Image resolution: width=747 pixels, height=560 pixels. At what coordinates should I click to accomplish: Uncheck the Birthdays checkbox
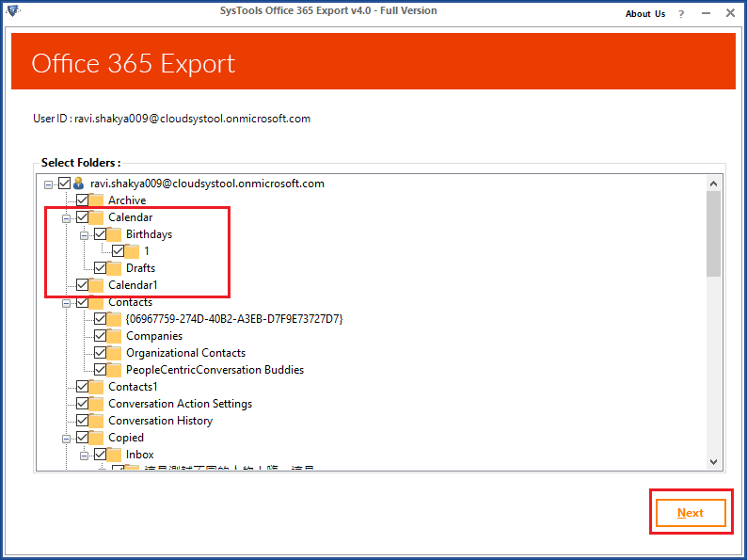pos(100,234)
